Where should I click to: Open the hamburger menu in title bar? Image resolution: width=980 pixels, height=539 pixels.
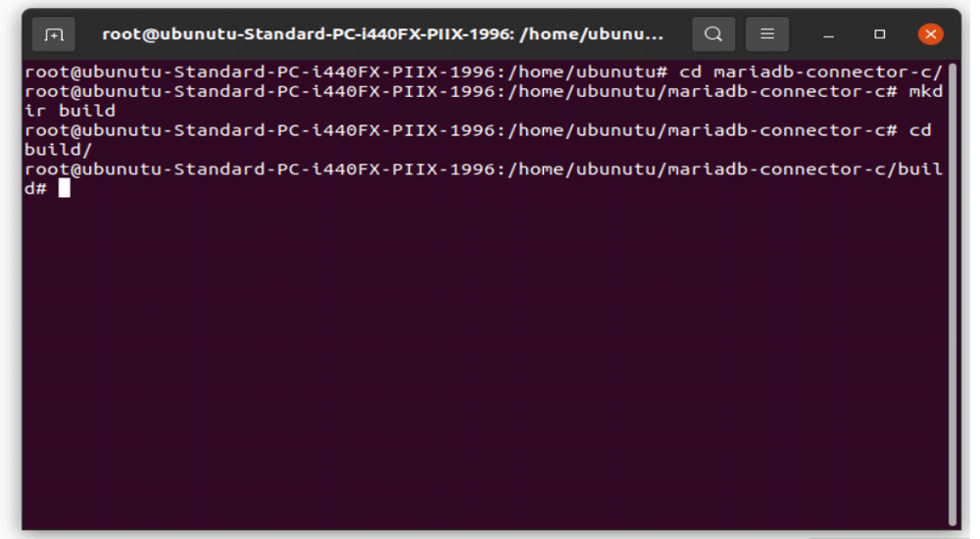(x=767, y=34)
